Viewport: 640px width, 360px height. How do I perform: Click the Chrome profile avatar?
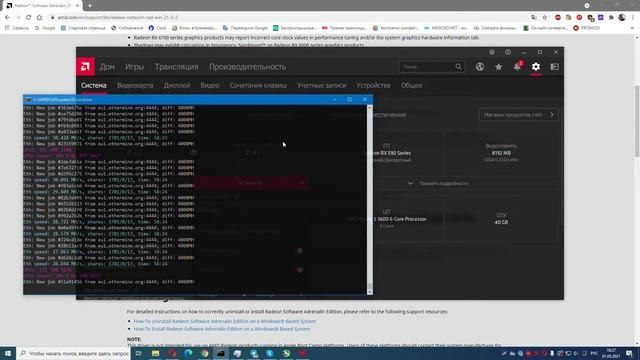pyautogui.click(x=622, y=18)
